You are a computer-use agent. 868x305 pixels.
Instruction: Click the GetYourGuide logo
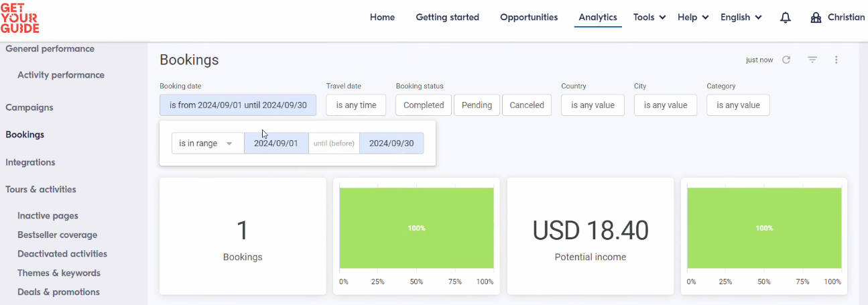coord(20,18)
